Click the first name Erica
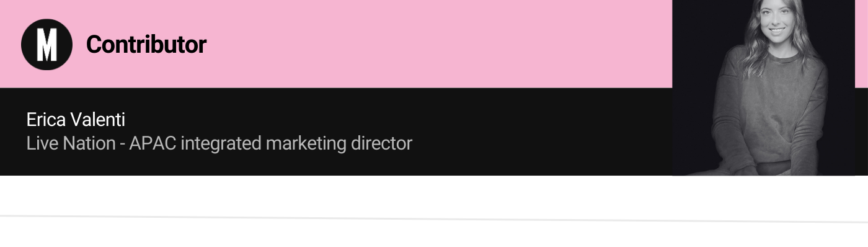 [x=47, y=120]
